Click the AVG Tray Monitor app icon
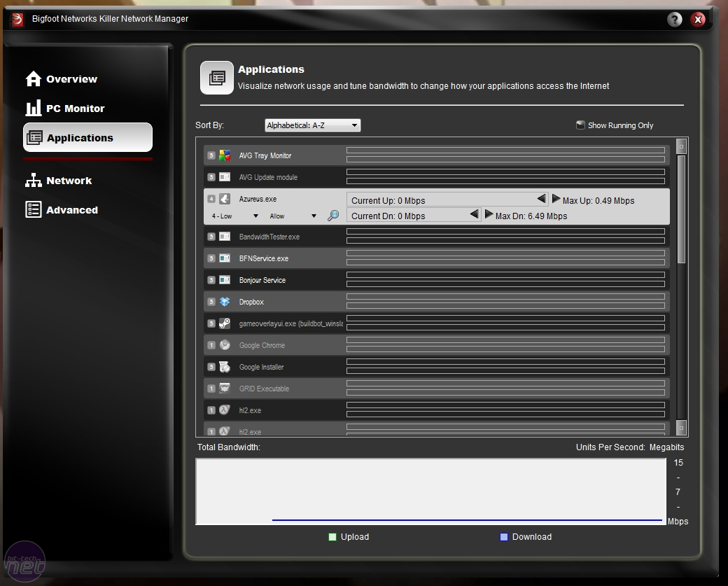The width and height of the screenshot is (728, 586). (x=225, y=155)
